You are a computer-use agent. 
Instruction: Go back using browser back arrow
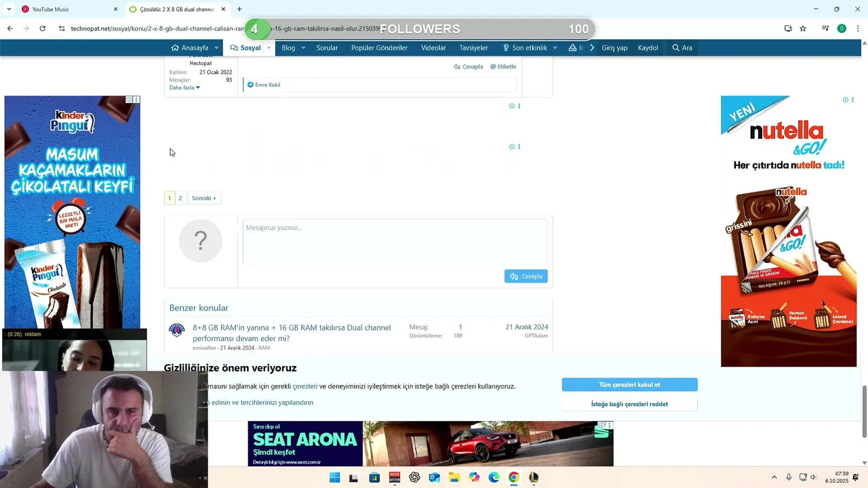click(x=9, y=28)
